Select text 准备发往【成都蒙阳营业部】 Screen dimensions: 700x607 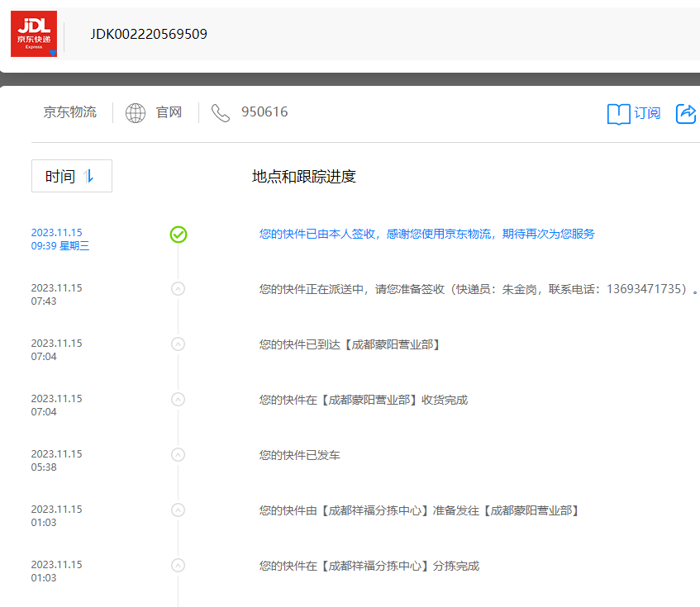tap(506, 510)
